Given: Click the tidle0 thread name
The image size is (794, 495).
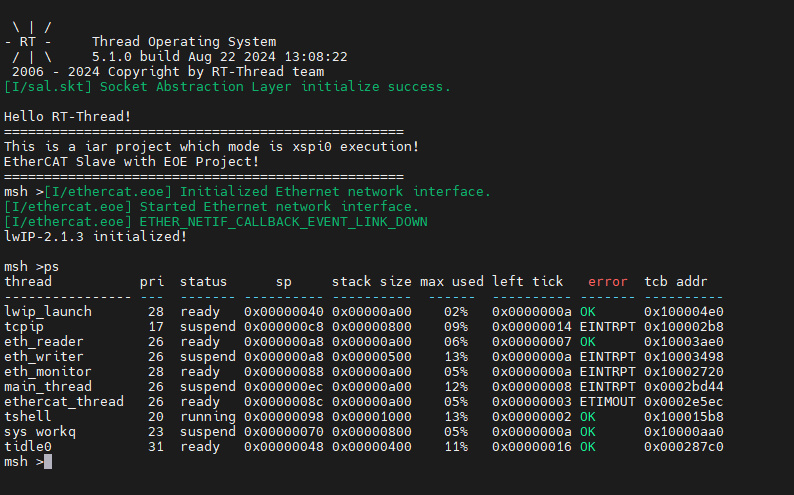Looking at the screenshot, I should (28, 447).
